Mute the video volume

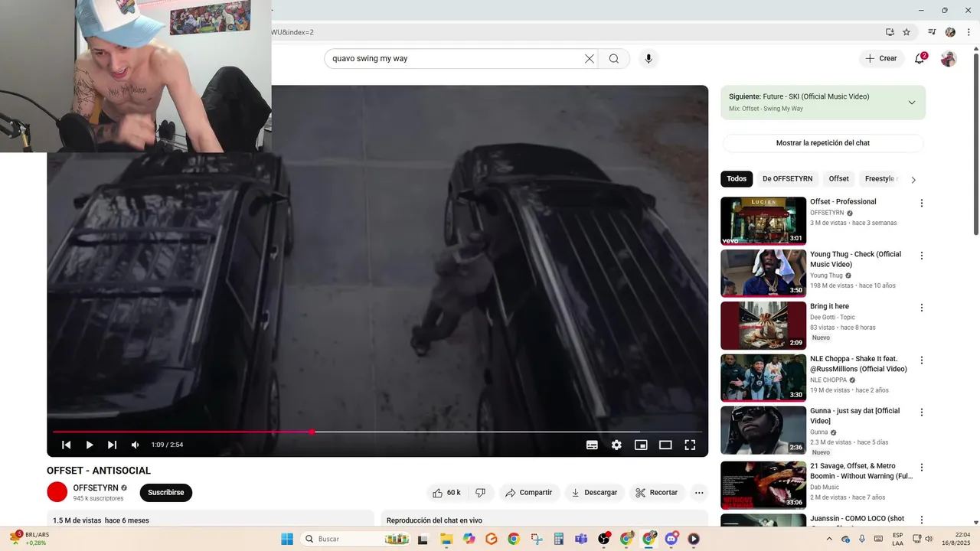click(x=136, y=445)
